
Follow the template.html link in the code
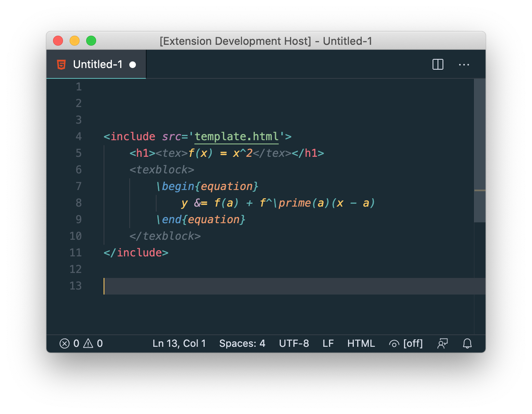[x=236, y=136]
